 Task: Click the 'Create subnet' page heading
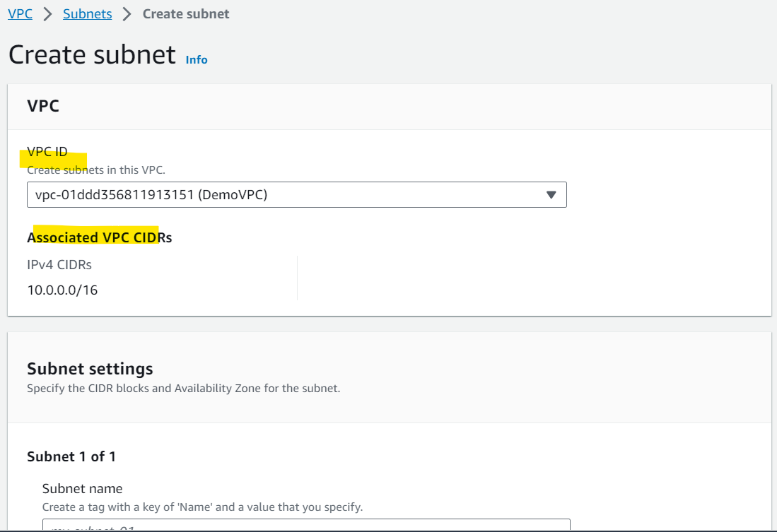tap(92, 54)
